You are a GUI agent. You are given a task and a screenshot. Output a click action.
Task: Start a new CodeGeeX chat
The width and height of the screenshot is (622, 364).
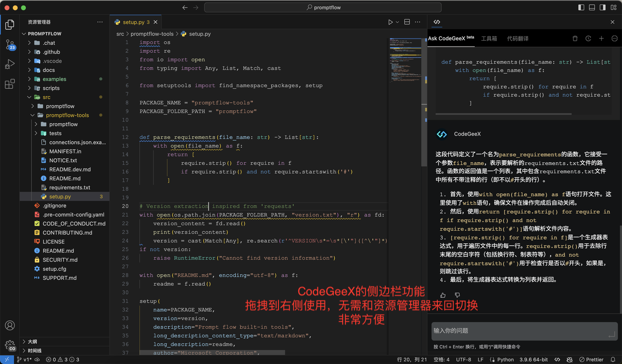click(x=601, y=38)
